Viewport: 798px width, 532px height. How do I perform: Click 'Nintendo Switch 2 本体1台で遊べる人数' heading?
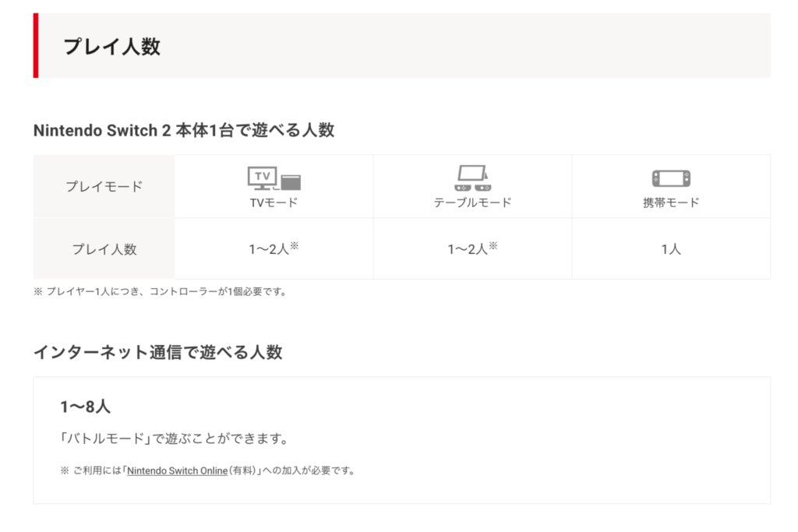click(x=184, y=130)
